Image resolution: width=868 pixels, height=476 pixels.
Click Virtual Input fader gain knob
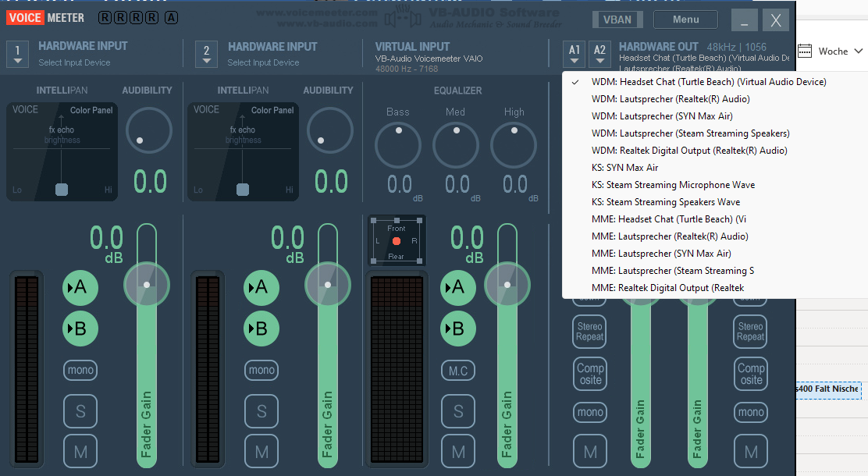[507, 285]
